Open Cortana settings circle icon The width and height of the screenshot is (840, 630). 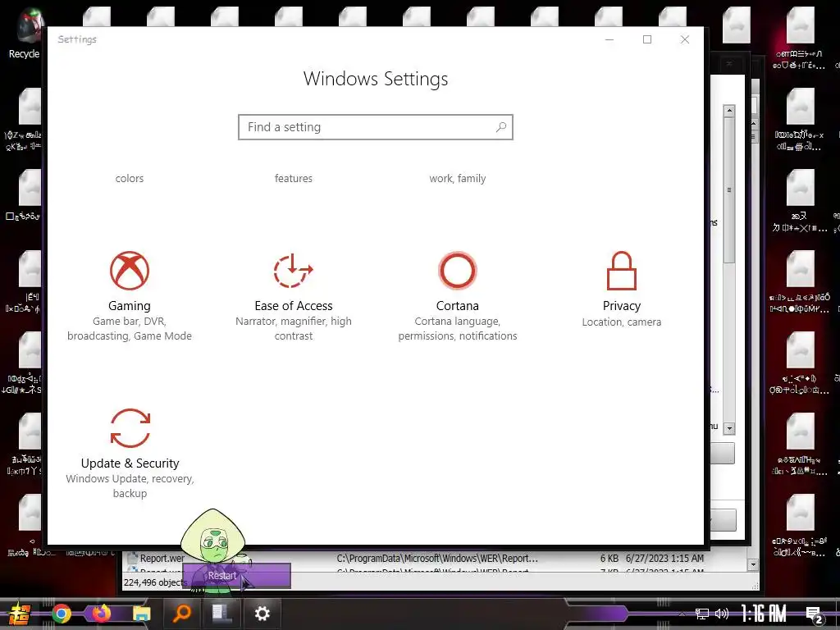click(x=457, y=271)
